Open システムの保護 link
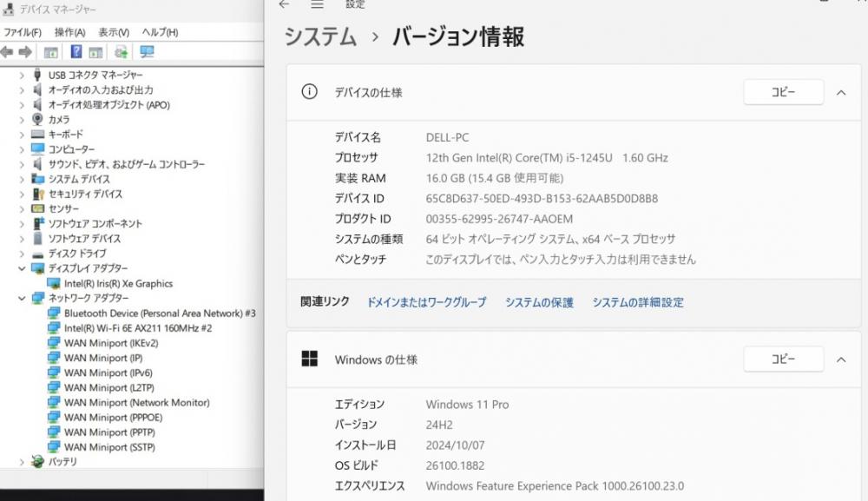The image size is (868, 501). (x=539, y=302)
